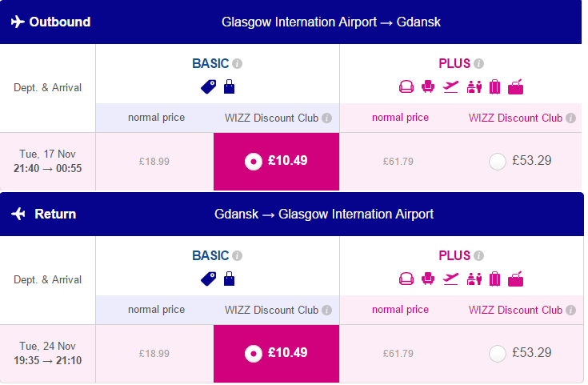Click info icon beside return BASIC heading
This screenshot has height=385, width=588.
[x=237, y=256]
